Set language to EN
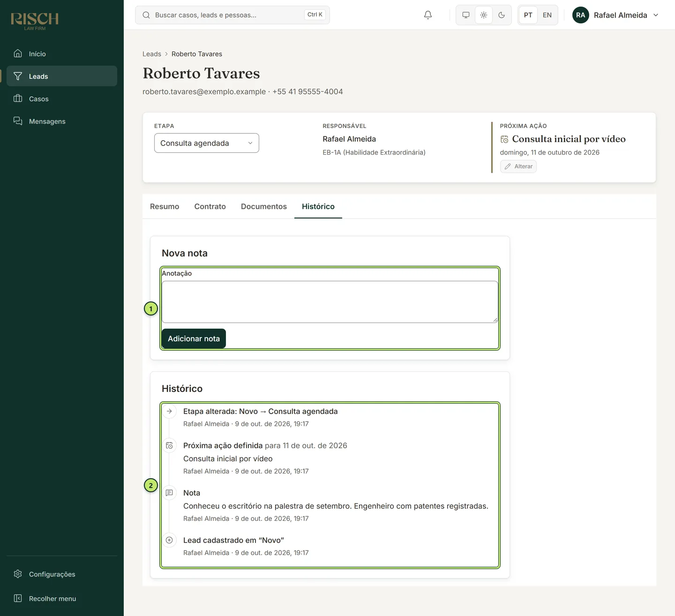The image size is (675, 616). pyautogui.click(x=547, y=15)
